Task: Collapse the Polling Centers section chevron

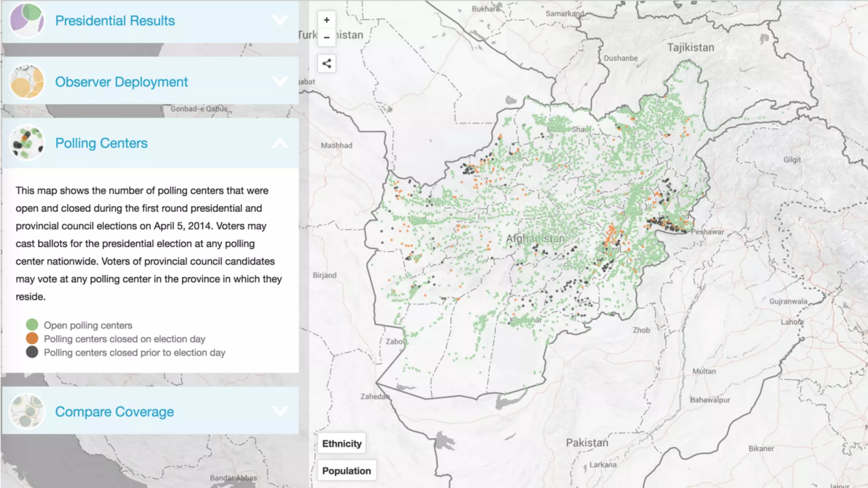Action: (x=280, y=143)
